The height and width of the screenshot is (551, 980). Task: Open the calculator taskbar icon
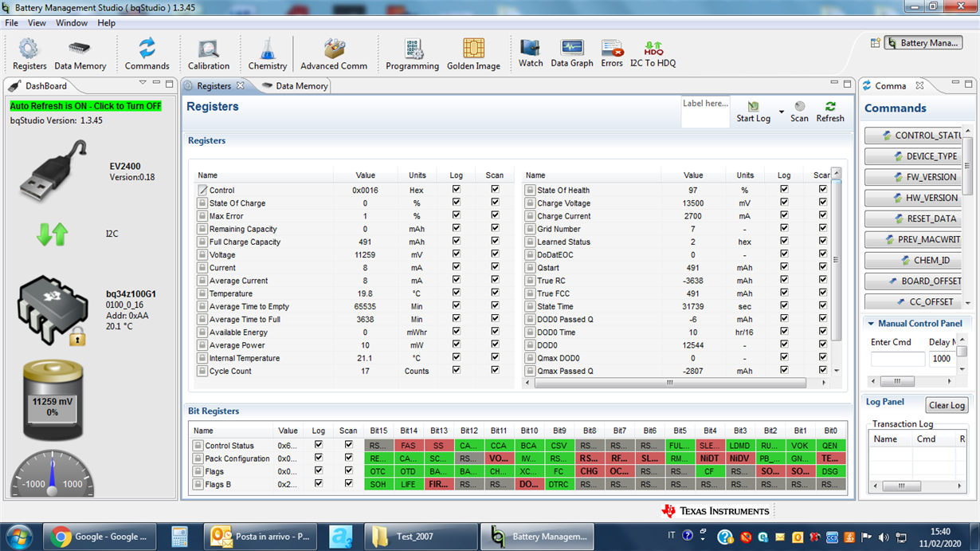pyautogui.click(x=179, y=537)
